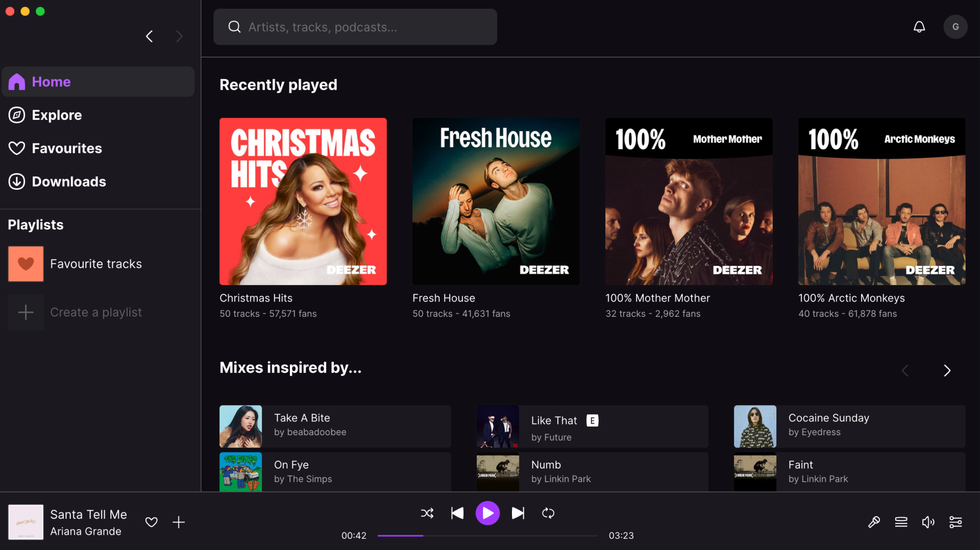Open the audio settings (equalizer) icon
This screenshot has height=550, width=980.
955,522
